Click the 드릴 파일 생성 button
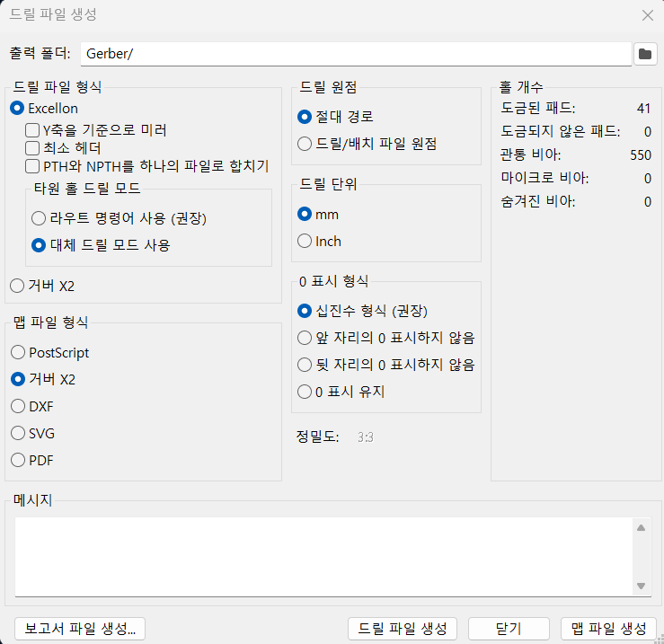Image resolution: width=664 pixels, height=644 pixels. [403, 629]
